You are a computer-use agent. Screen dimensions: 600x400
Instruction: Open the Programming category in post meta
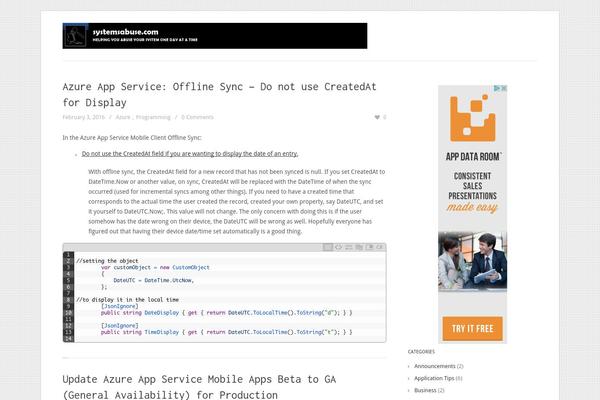click(153, 117)
